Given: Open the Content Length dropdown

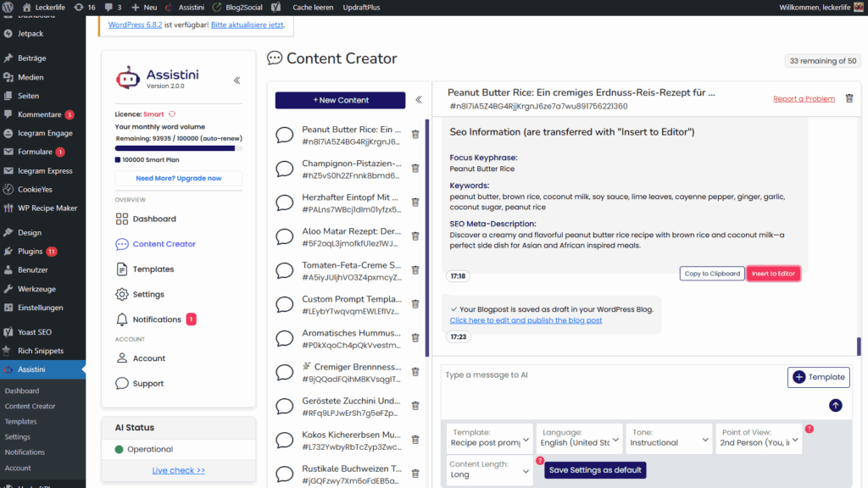Looking at the screenshot, I should (489, 470).
